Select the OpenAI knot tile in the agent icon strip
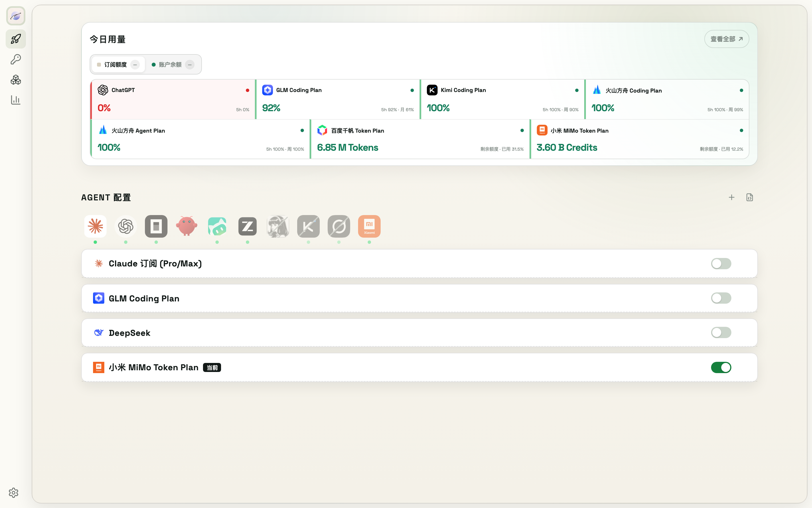The height and width of the screenshot is (508, 812). click(126, 226)
